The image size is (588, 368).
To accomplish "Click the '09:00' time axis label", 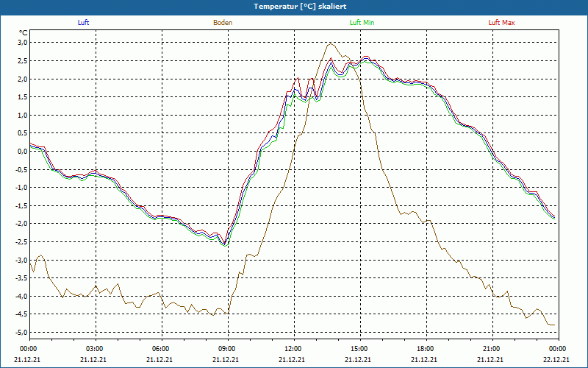I will click(226, 349).
